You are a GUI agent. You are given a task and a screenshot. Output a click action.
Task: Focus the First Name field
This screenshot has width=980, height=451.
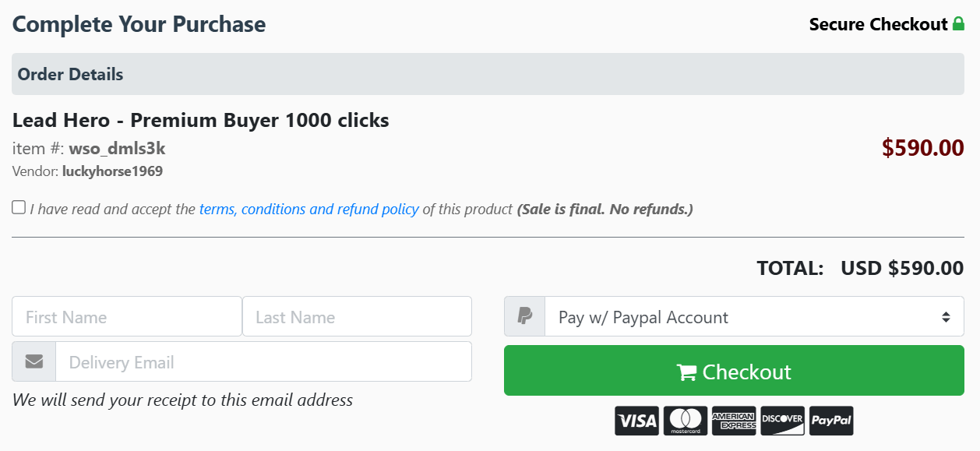coord(126,316)
